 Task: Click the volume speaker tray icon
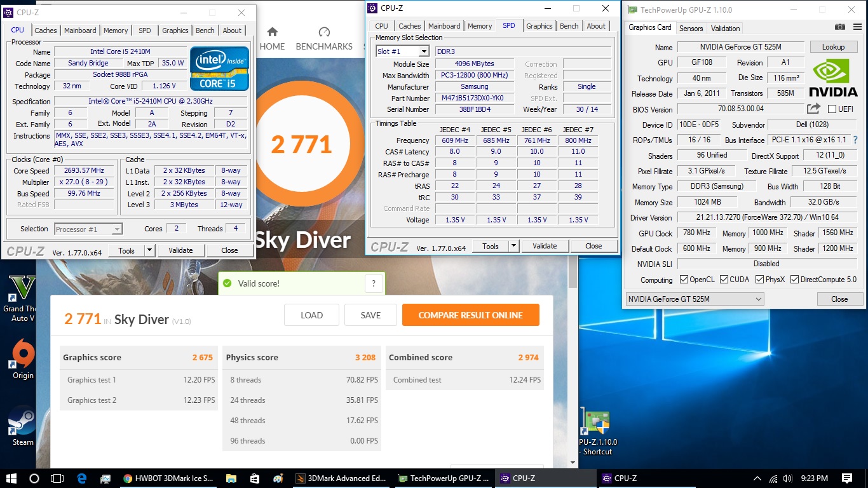[787, 478]
